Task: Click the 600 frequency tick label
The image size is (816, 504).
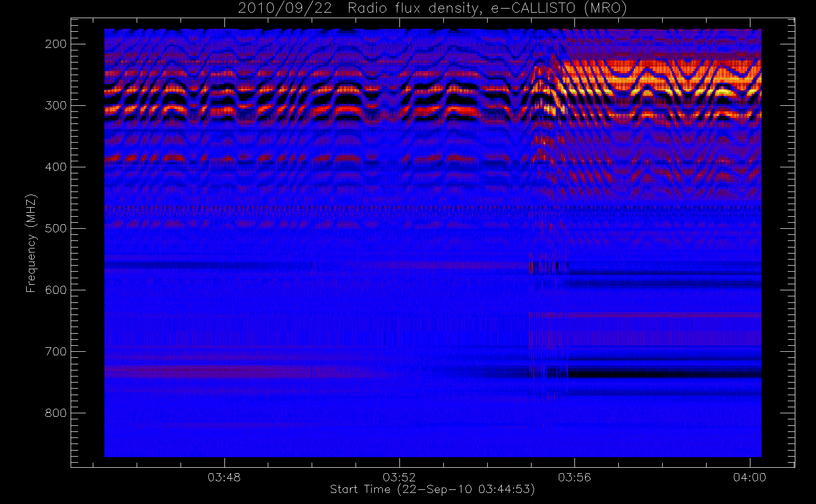Action: tap(56, 290)
